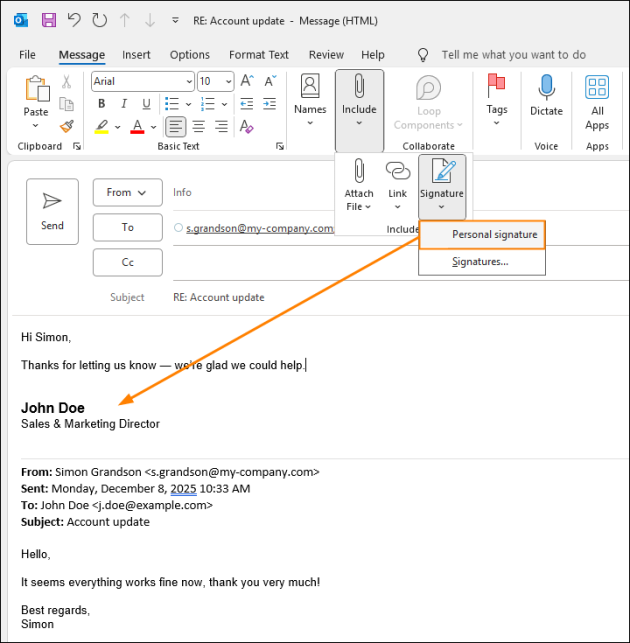Go to next item down arrow
The width and height of the screenshot is (630, 643).
pos(150,20)
